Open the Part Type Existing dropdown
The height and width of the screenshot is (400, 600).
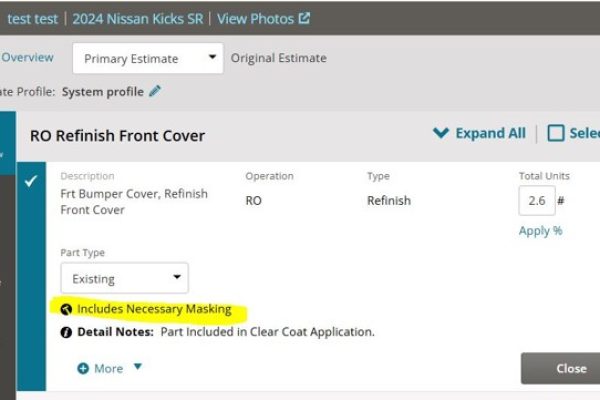pos(124,278)
